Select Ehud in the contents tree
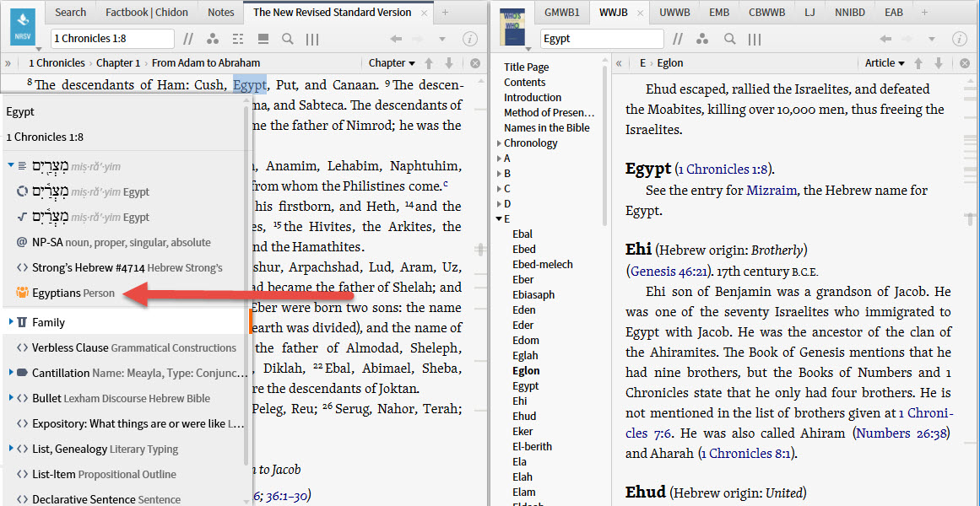This screenshot has height=506, width=980. coord(523,416)
